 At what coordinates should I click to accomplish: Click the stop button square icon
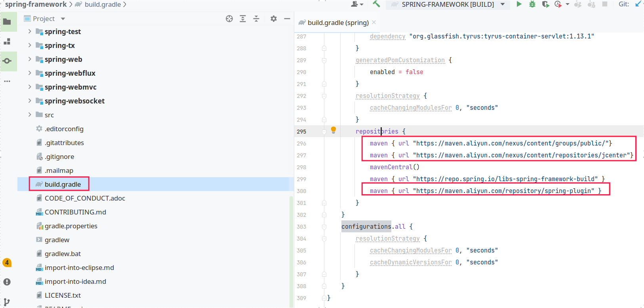pos(605,4)
